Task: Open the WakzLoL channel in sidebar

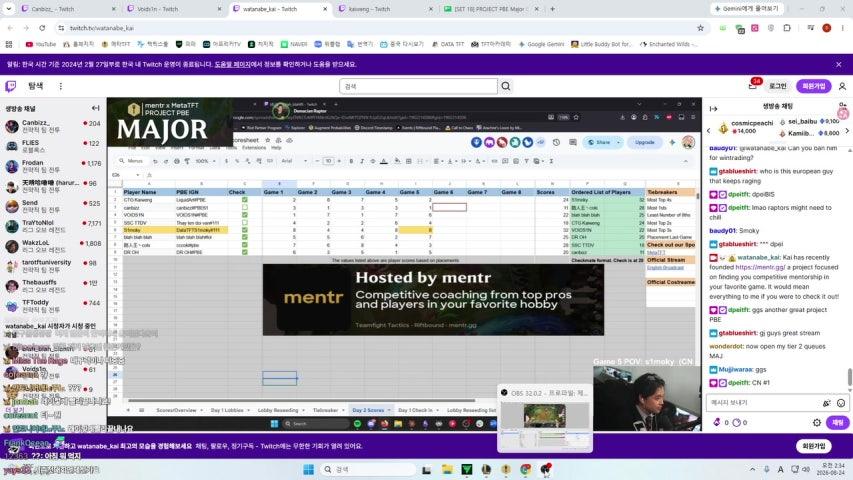Action: pyautogui.click(x=53, y=247)
